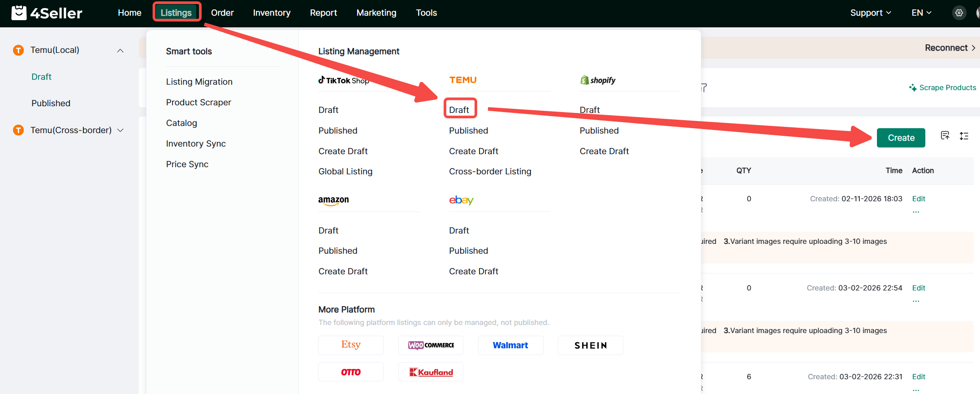Select the OTTO platform tile
This screenshot has height=394, width=980.
coord(350,372)
